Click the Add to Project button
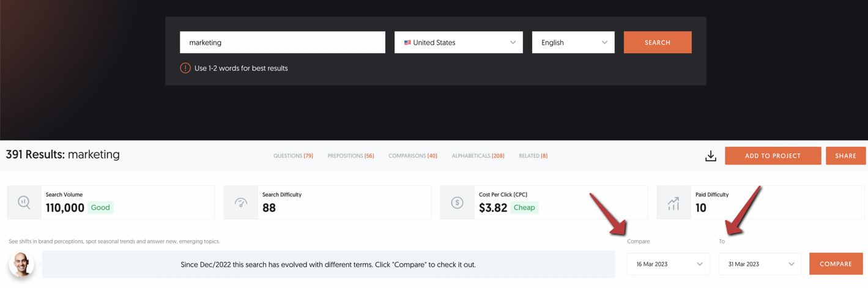The height and width of the screenshot is (288, 868). [773, 156]
